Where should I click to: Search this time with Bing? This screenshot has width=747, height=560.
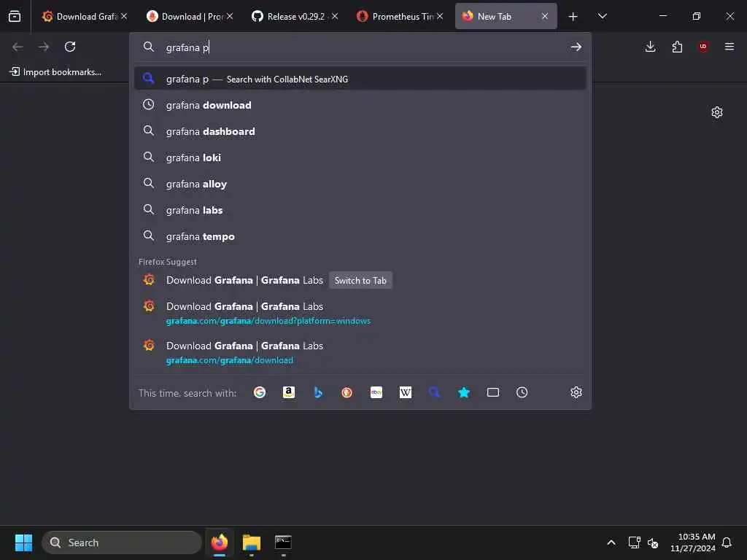tap(318, 392)
